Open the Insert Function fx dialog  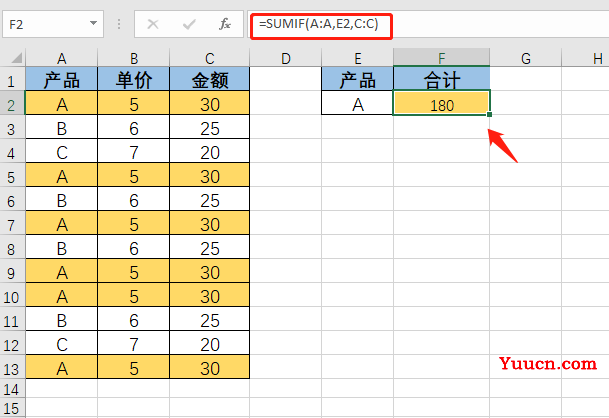tap(224, 24)
